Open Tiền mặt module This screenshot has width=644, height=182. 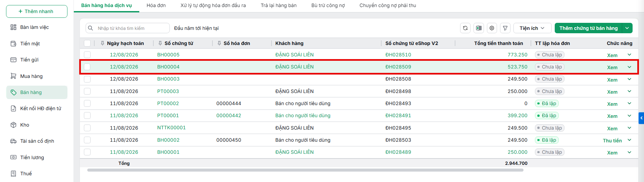coord(37,44)
